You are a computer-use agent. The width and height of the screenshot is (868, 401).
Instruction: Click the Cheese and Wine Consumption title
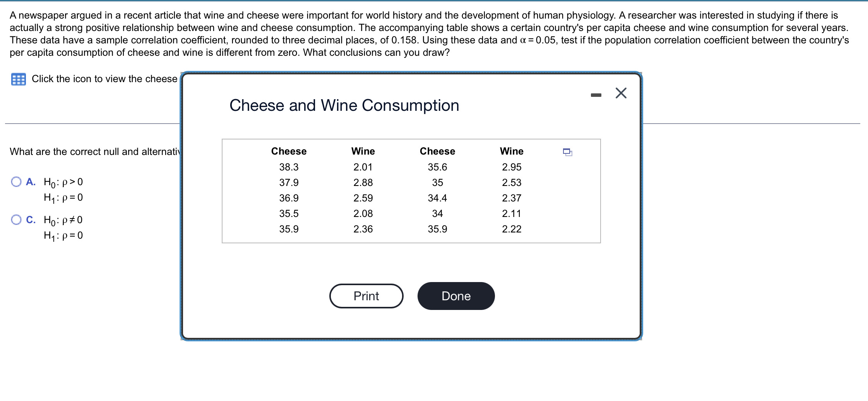click(x=344, y=105)
